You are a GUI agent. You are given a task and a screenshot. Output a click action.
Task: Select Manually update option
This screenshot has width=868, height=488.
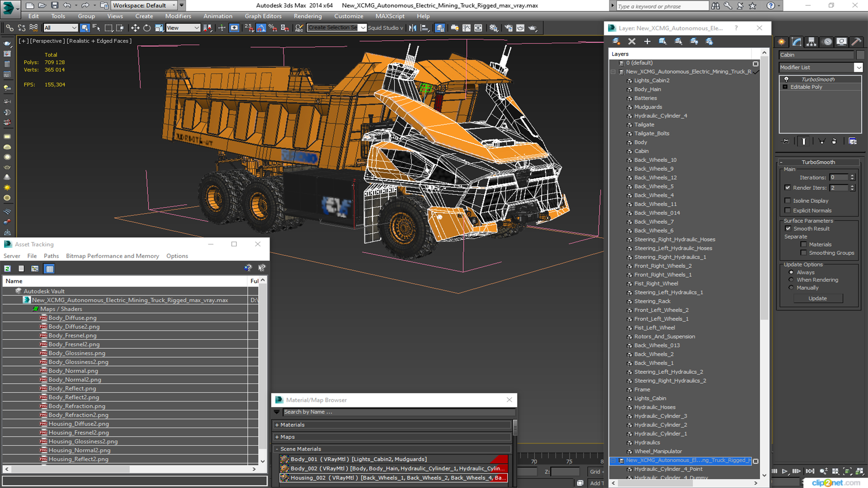coord(791,287)
